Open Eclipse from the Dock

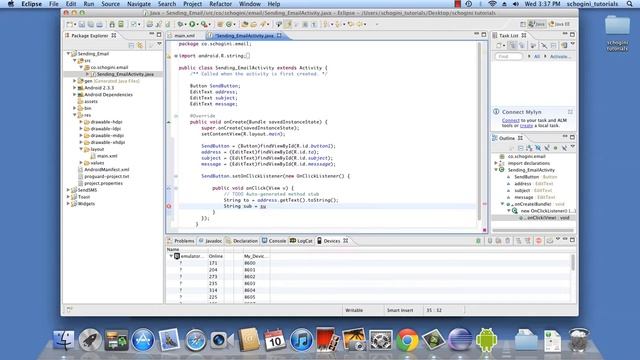[x=460, y=340]
